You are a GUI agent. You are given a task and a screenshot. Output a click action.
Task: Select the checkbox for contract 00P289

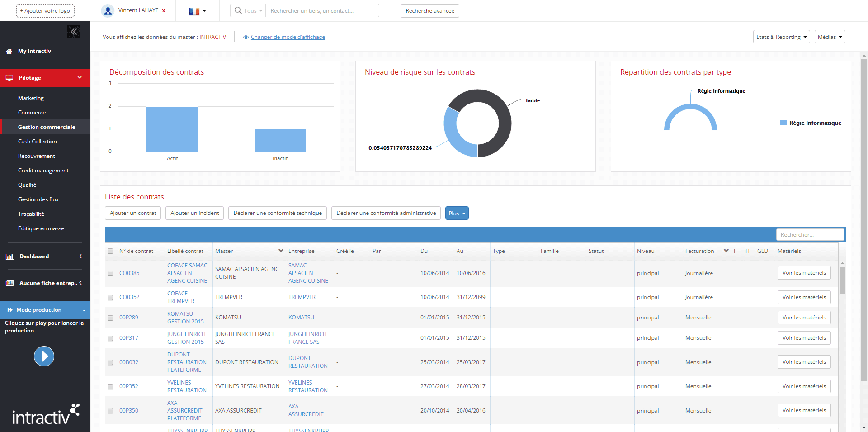click(110, 318)
